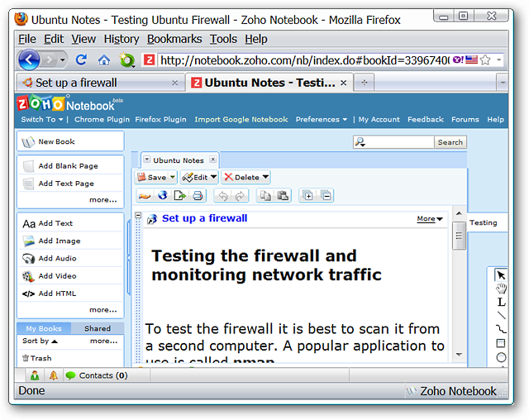
Task: Select the circle shape tool
Action: 502,357
